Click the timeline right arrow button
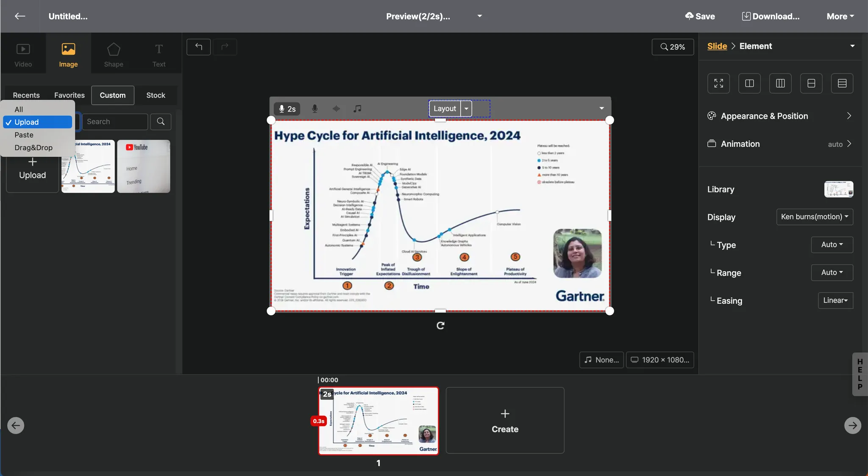868x476 pixels. pyautogui.click(x=852, y=426)
